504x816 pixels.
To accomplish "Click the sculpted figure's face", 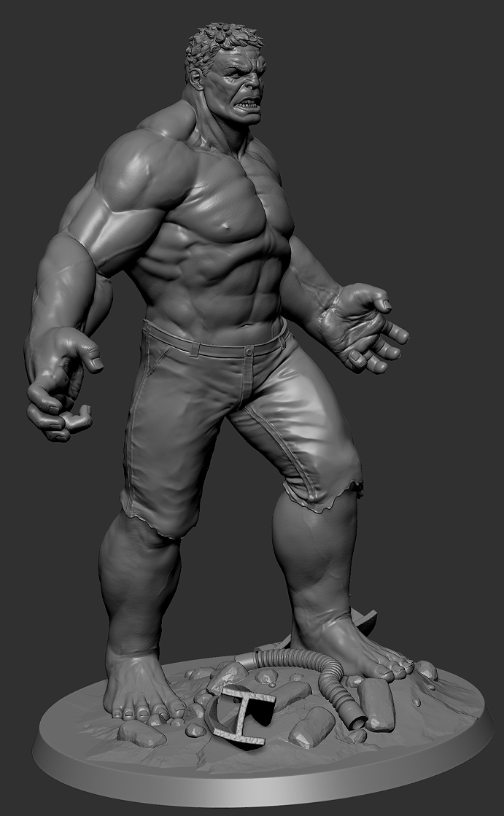I will click(241, 85).
